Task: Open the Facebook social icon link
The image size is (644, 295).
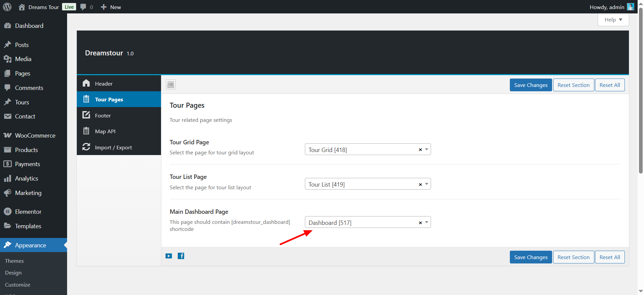Action: tap(181, 256)
